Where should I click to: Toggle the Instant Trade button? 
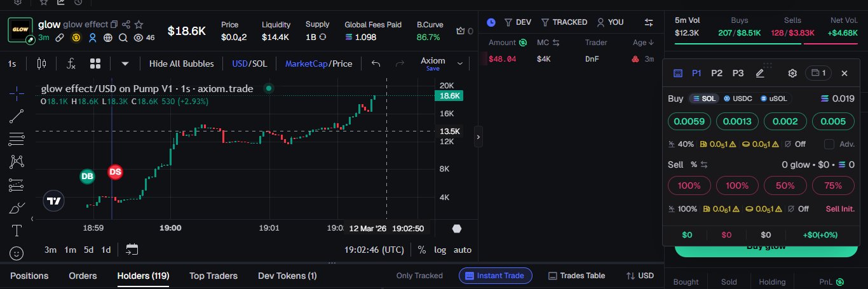click(x=496, y=276)
